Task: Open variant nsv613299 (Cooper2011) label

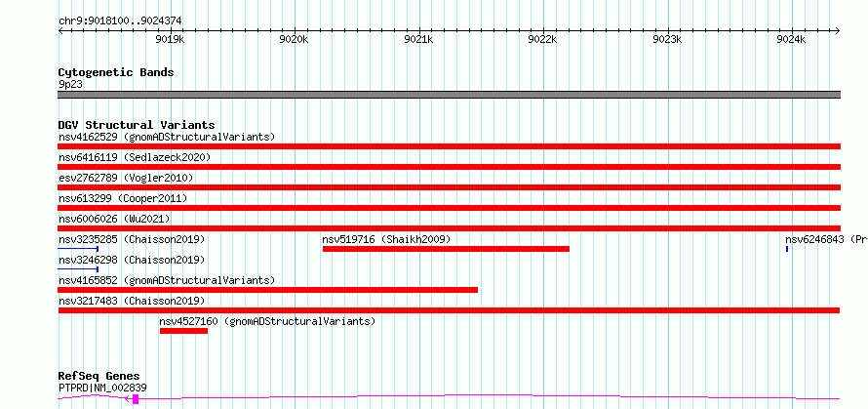Action: click(x=123, y=198)
